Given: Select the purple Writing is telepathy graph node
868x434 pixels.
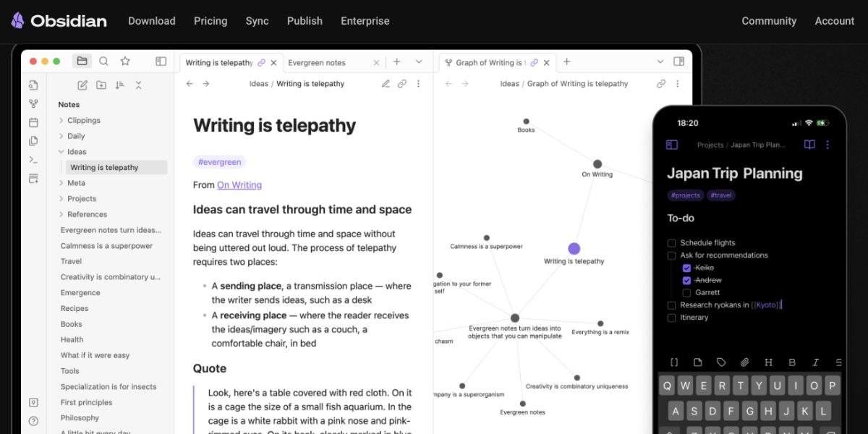Looking at the screenshot, I should click(574, 249).
